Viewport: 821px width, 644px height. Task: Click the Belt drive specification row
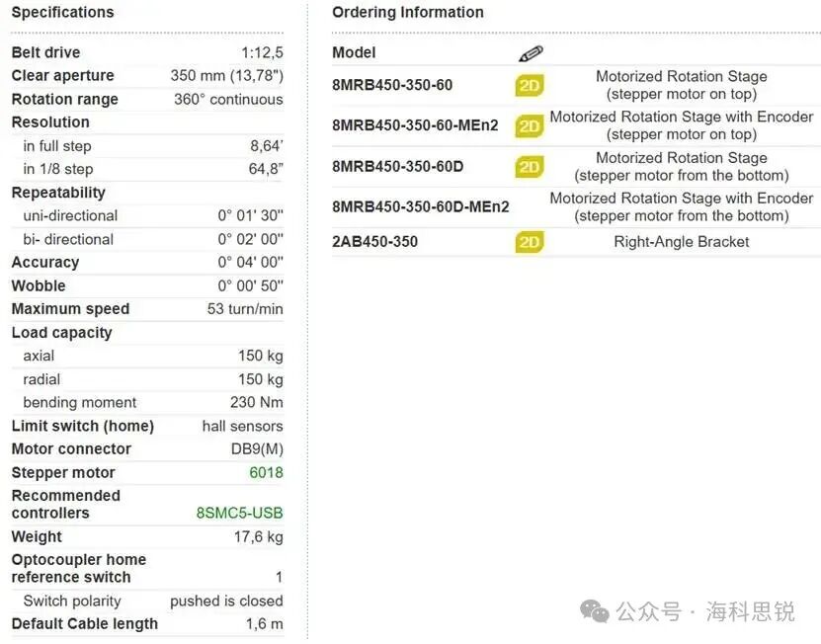[147, 52]
